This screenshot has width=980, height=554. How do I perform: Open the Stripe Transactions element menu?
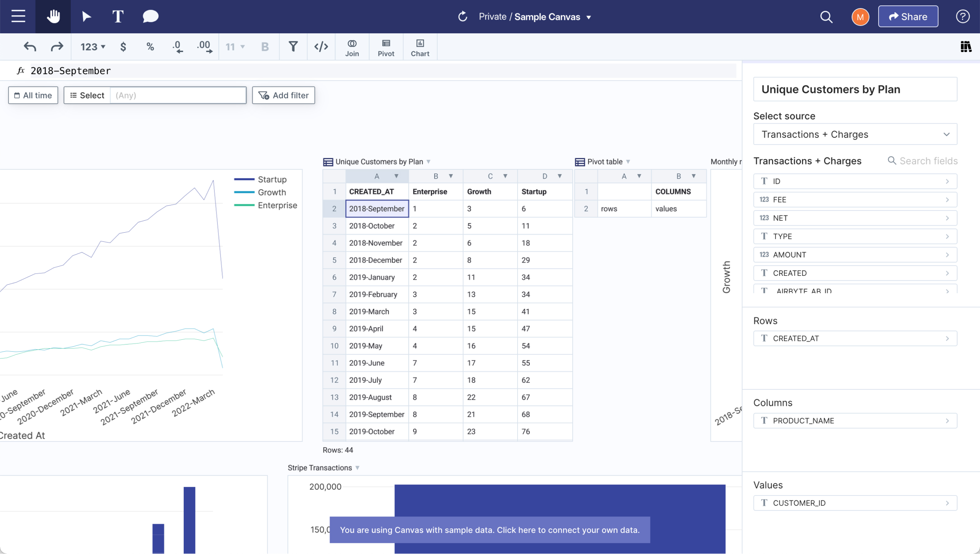[x=357, y=468]
